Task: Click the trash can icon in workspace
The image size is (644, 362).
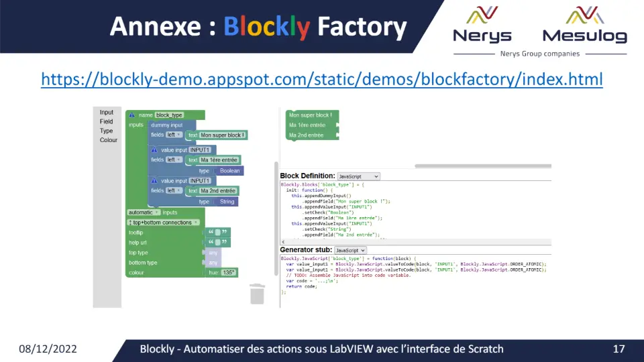Action: pos(257,294)
